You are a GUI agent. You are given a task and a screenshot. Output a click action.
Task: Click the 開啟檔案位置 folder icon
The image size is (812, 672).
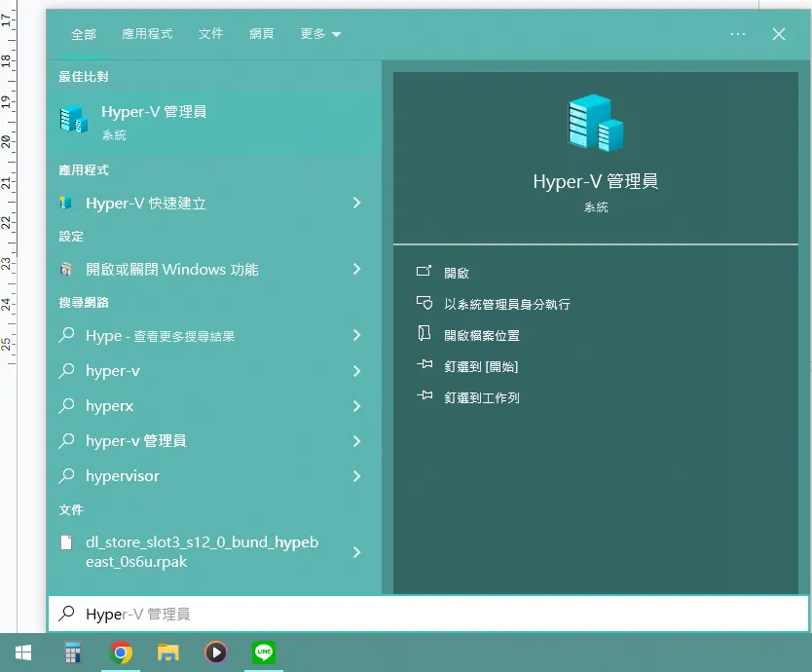click(x=424, y=335)
